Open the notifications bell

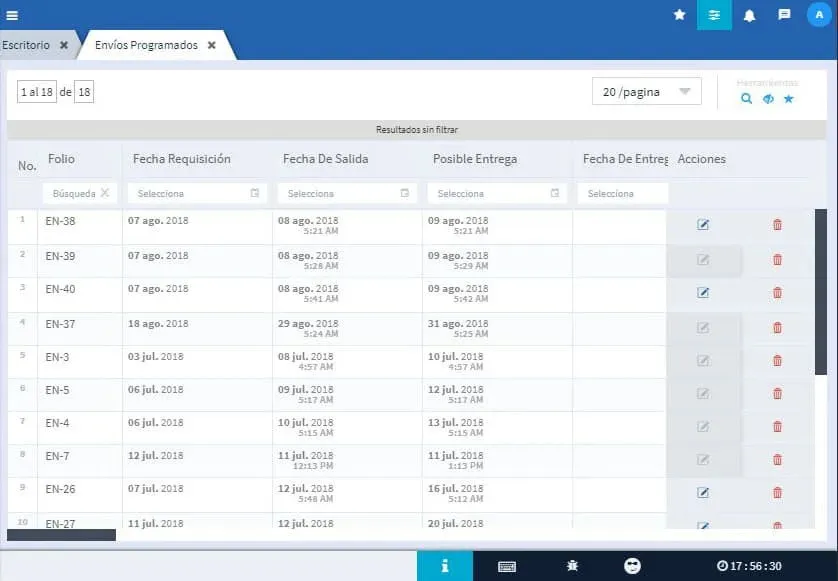pyautogui.click(x=749, y=15)
